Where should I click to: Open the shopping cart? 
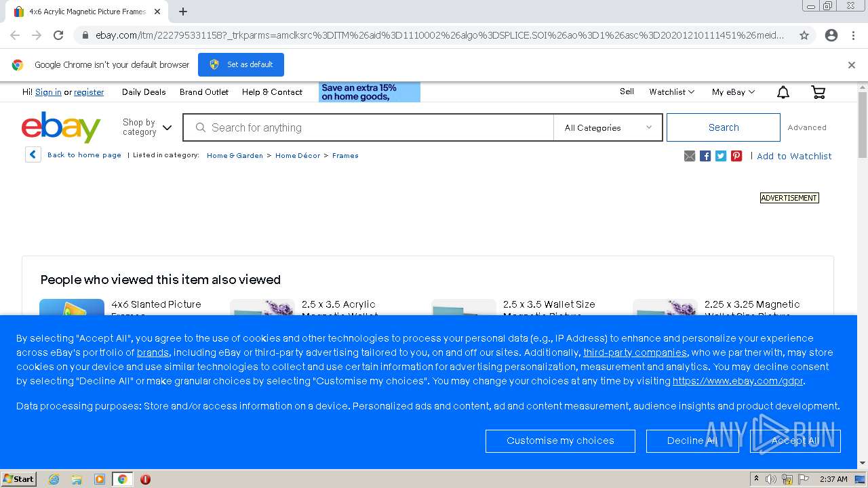[x=818, y=92]
